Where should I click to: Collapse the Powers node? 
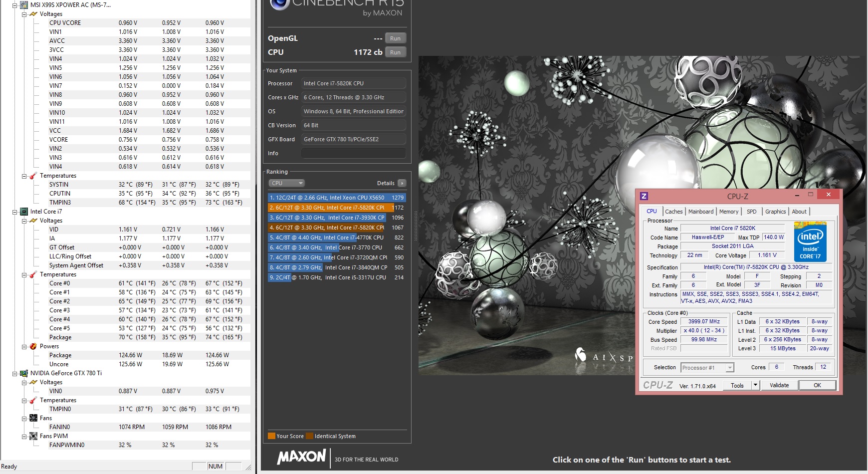24,346
